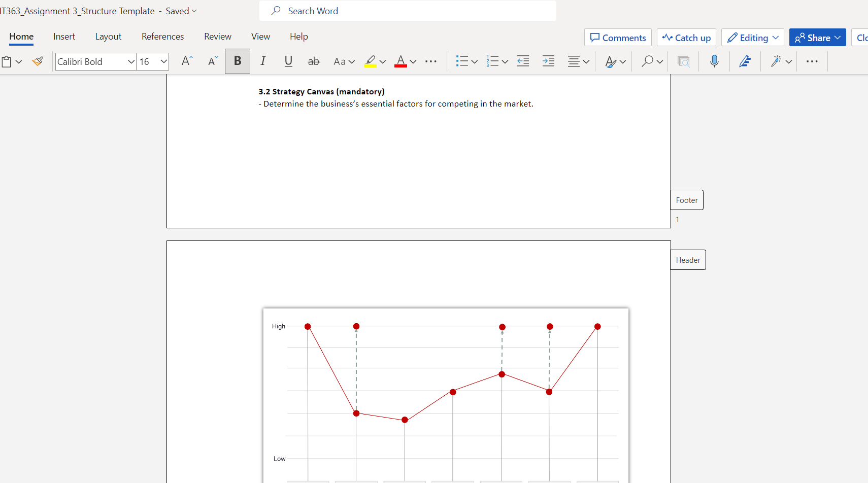
Task: Click the Dictate microphone icon
Action: [714, 61]
